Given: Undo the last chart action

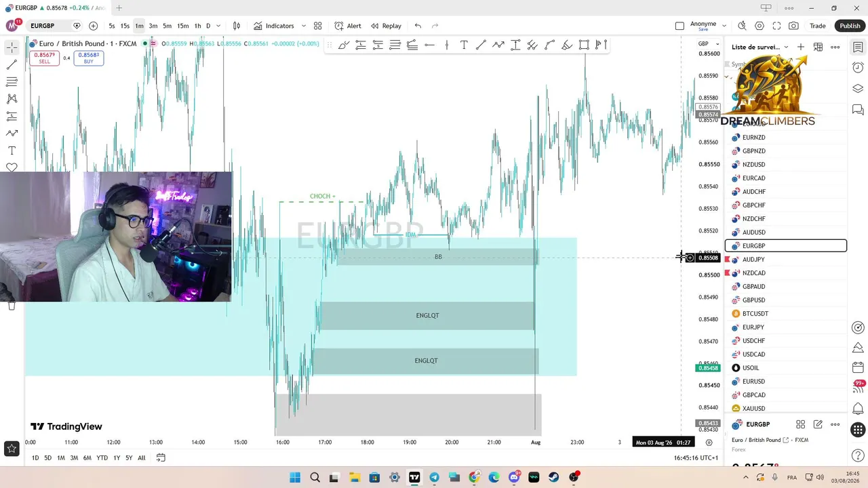Looking at the screenshot, I should [x=418, y=26].
